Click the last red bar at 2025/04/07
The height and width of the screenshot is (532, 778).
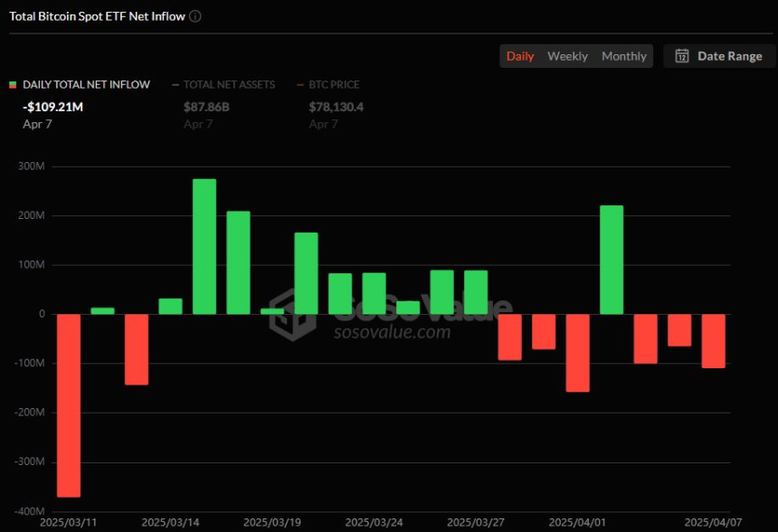coord(713,340)
